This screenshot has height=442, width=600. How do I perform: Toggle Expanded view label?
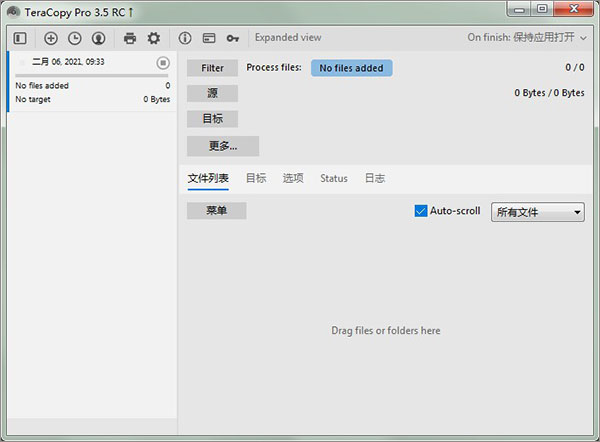[x=288, y=38]
